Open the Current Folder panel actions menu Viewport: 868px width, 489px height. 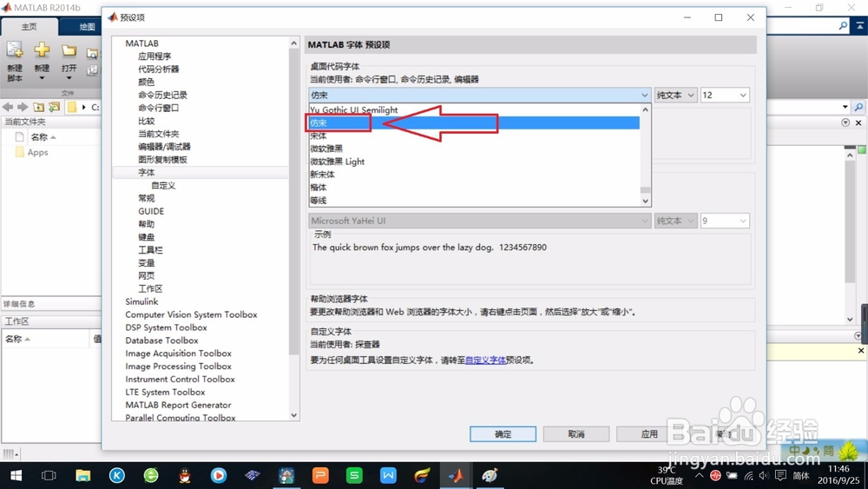(x=845, y=122)
